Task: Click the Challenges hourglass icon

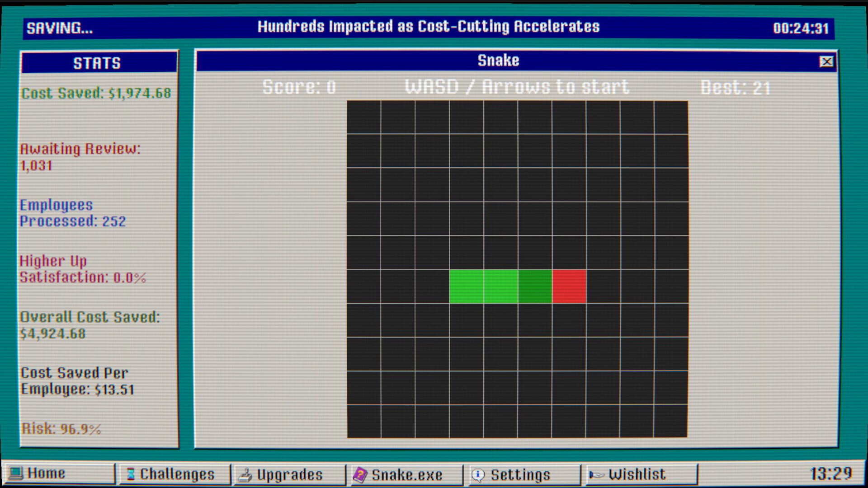Action: pyautogui.click(x=131, y=474)
